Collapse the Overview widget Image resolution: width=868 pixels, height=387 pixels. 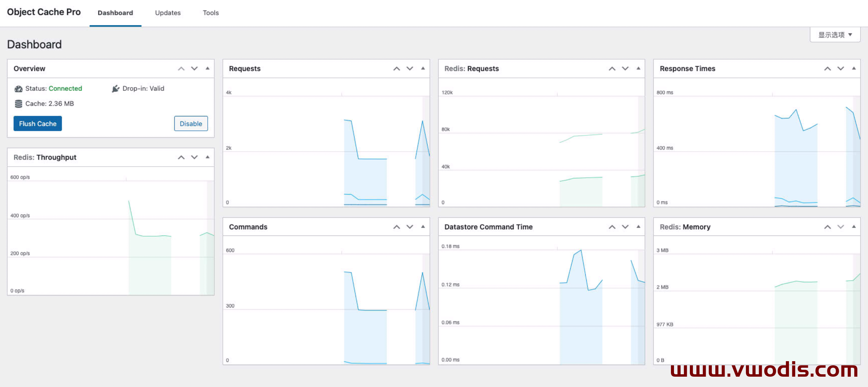[x=207, y=69]
